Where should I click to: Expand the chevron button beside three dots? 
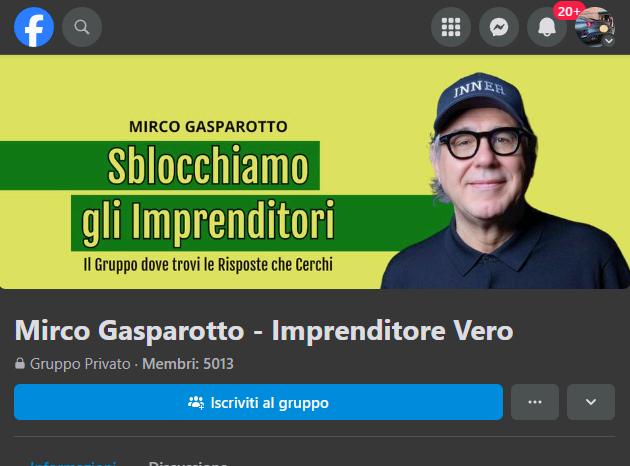pos(591,402)
